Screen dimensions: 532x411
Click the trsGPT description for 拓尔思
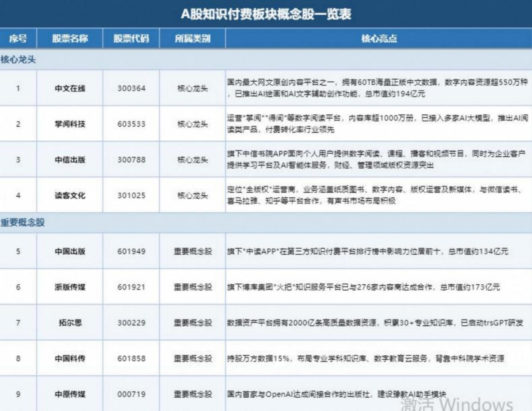[375, 323]
